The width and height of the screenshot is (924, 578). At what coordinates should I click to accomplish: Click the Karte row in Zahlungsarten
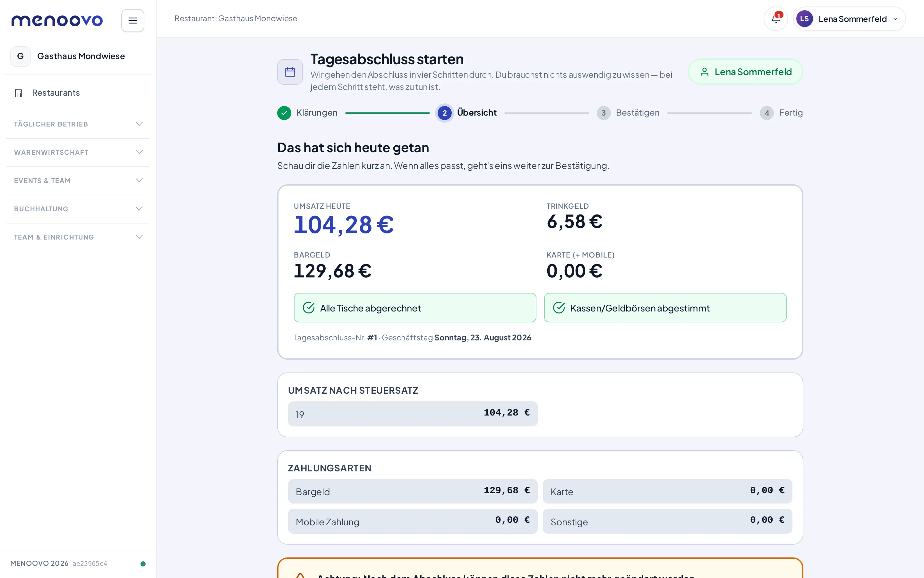pos(667,491)
